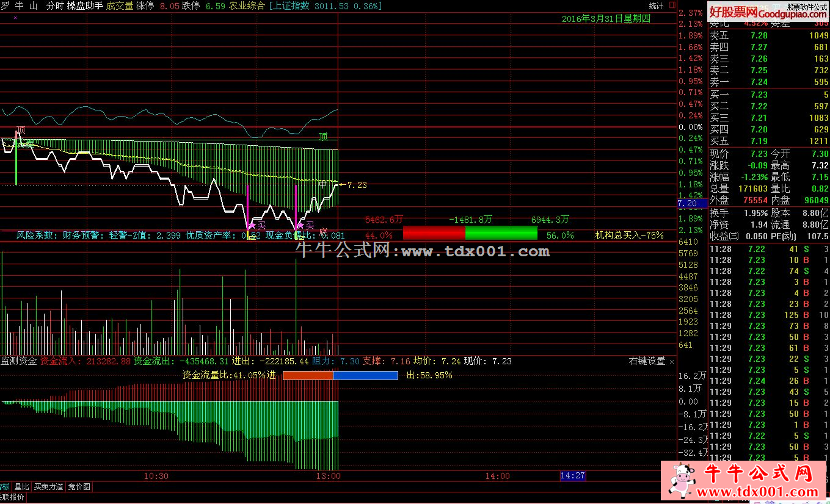
Task: Click the PE(动) 107.5 value
Action: click(817, 236)
